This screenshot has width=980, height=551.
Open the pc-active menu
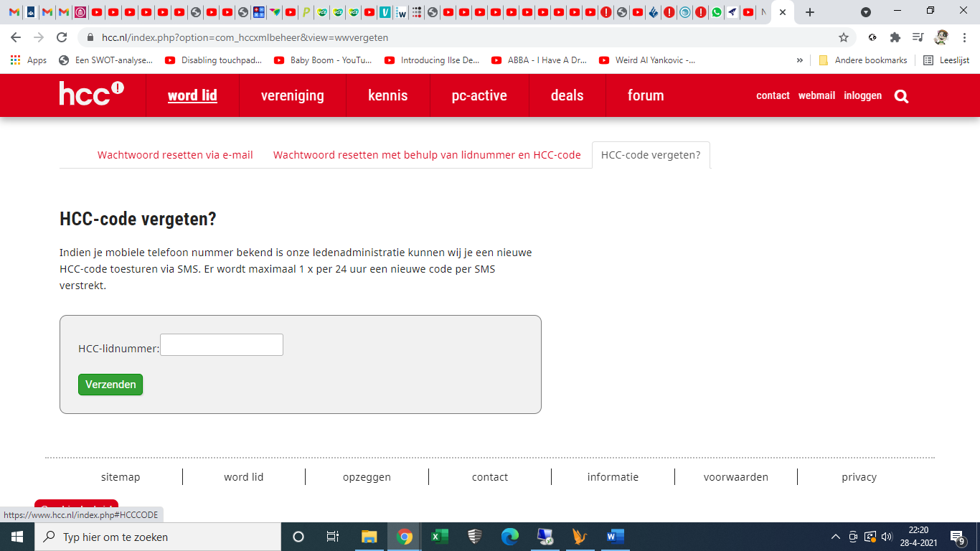tap(479, 95)
